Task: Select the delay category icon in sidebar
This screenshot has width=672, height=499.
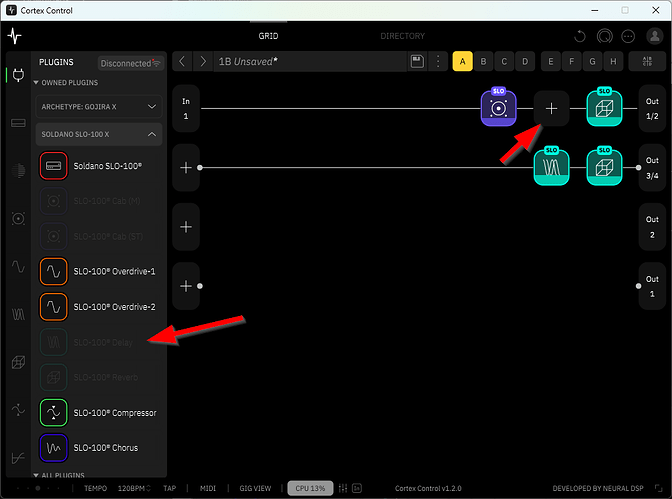Action: tap(18, 315)
